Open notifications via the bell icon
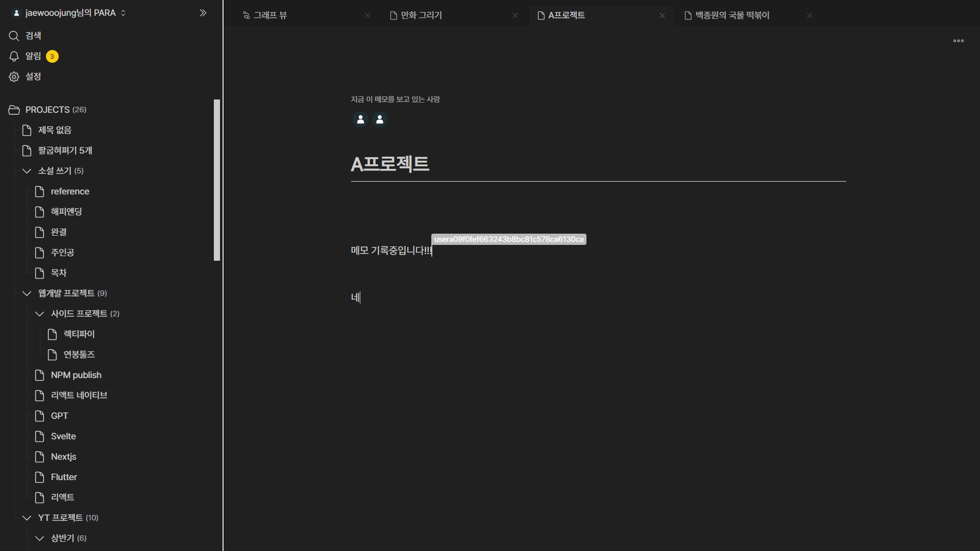This screenshot has height=551, width=980. 14,56
